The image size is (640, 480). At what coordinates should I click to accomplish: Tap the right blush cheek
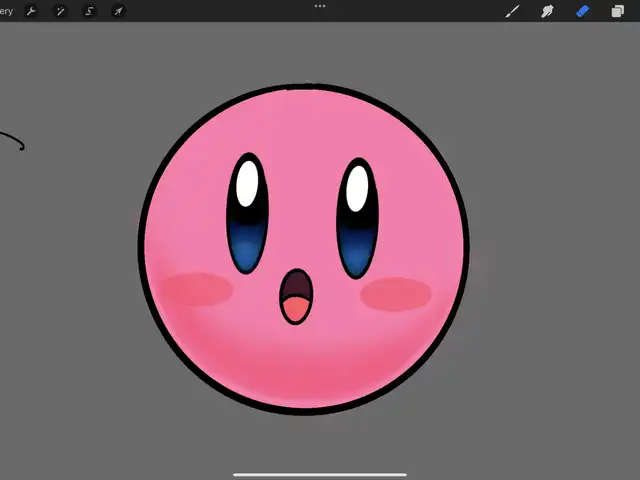(396, 294)
